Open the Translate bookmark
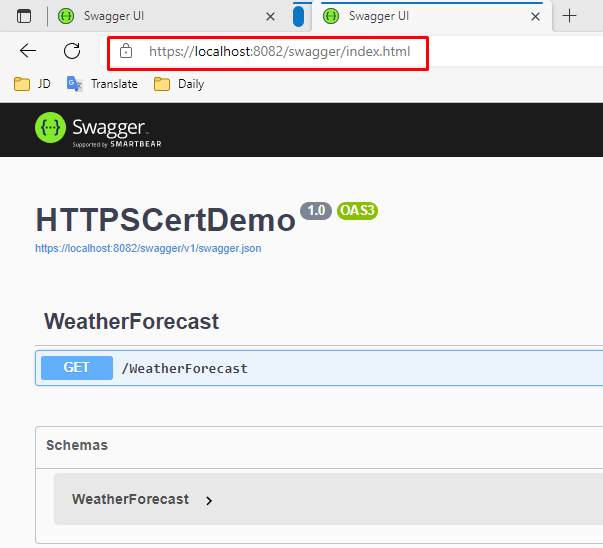The width and height of the screenshot is (603, 548). point(102,84)
